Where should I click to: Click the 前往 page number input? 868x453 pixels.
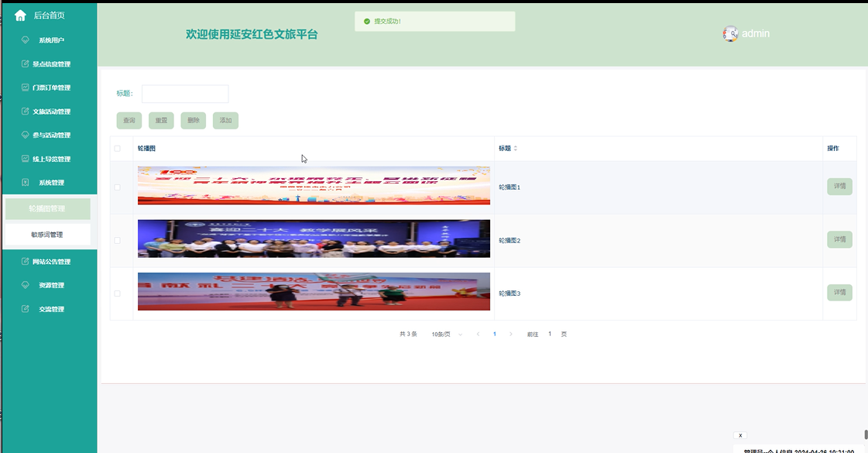click(x=550, y=334)
